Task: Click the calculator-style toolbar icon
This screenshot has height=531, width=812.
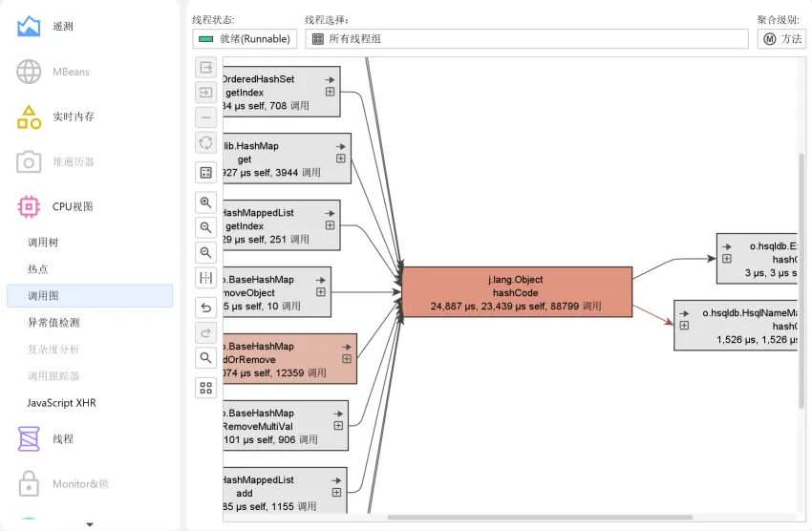Action: click(x=205, y=173)
